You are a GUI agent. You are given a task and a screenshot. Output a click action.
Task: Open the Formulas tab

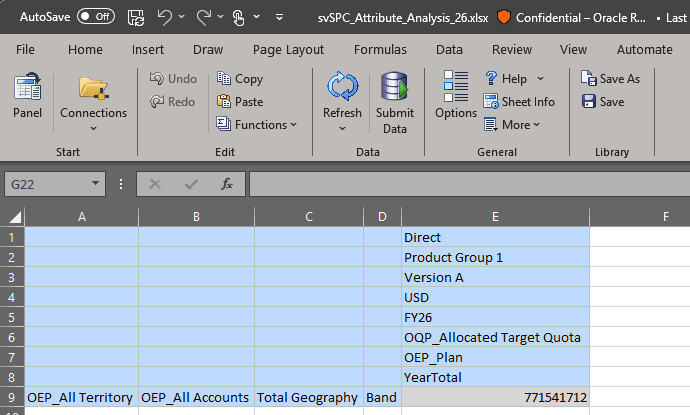pos(380,50)
